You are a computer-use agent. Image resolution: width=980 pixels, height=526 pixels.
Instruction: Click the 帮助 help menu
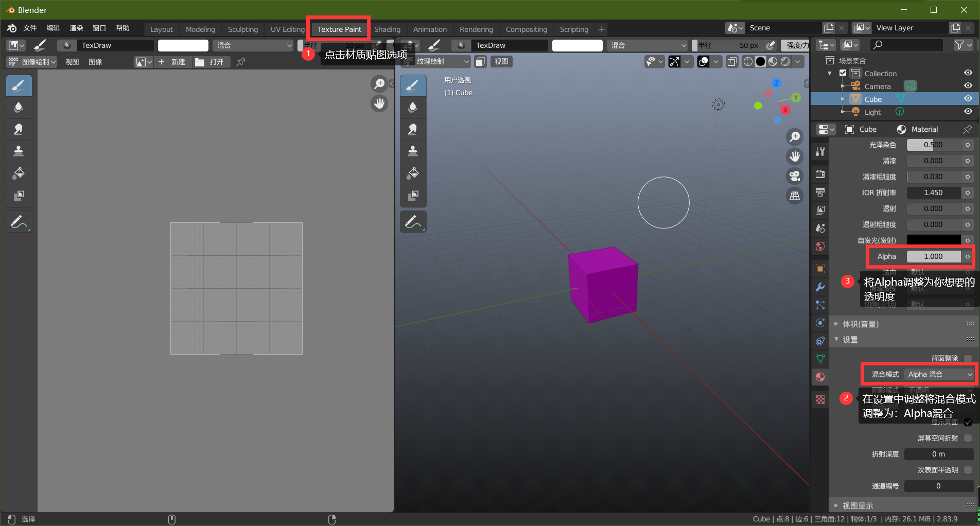click(x=122, y=28)
